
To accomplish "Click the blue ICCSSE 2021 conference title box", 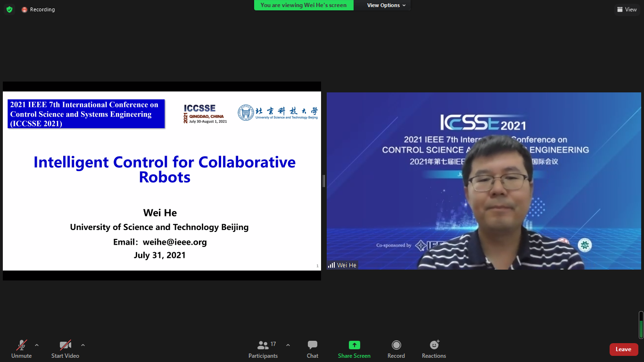I will pyautogui.click(x=87, y=114).
